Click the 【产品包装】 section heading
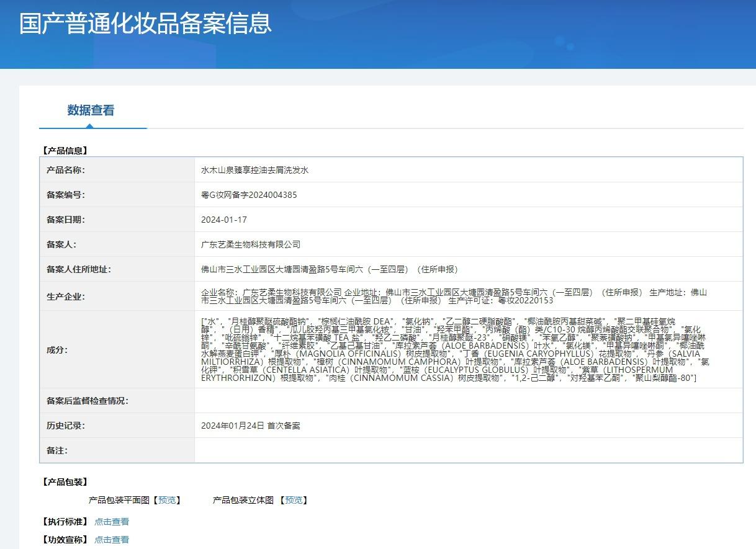The height and width of the screenshot is (549, 756). coord(65,482)
